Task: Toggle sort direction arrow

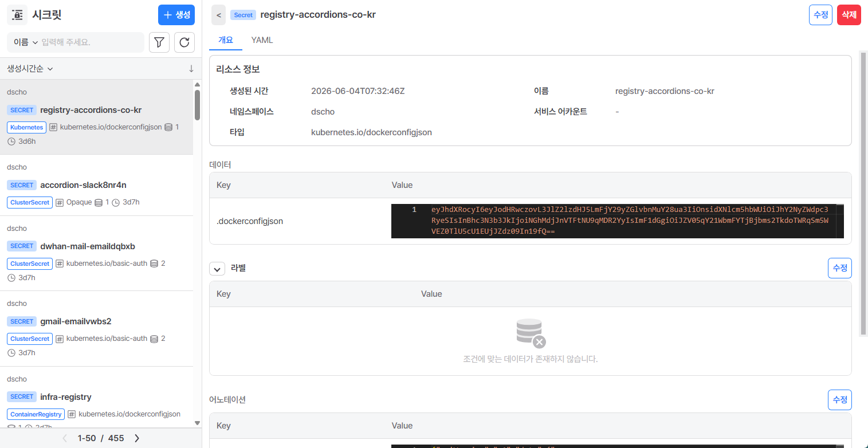Action: (191, 69)
